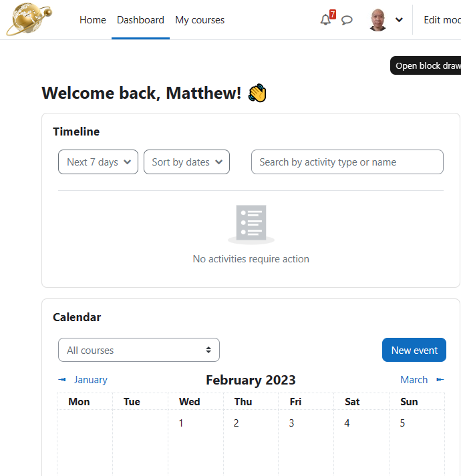Toggle Edit mode at top right

(442, 20)
